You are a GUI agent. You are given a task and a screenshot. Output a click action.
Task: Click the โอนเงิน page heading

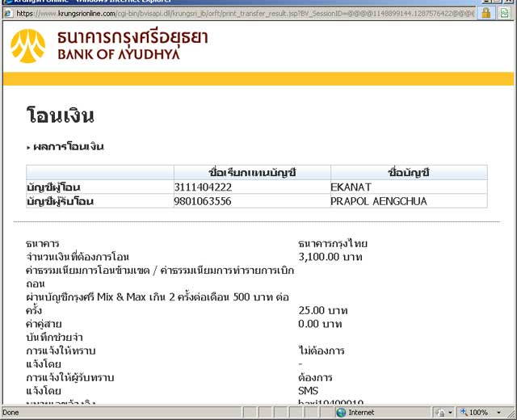(x=61, y=115)
